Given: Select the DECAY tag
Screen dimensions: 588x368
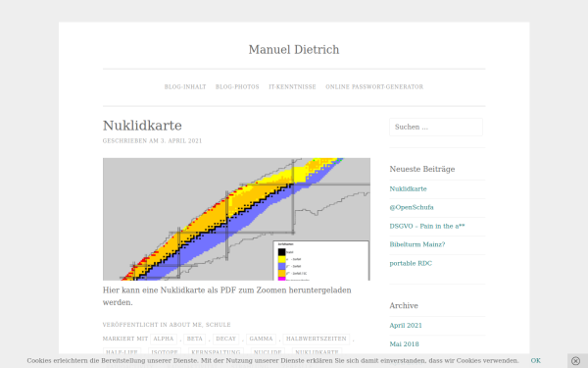Looking at the screenshot, I should click(226, 339).
